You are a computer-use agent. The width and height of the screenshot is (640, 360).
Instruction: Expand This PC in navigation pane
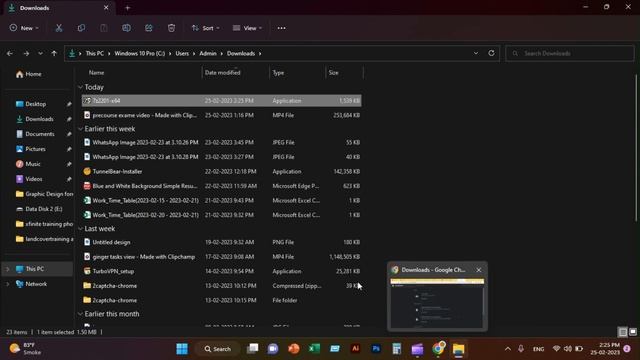pyautogui.click(x=7, y=269)
